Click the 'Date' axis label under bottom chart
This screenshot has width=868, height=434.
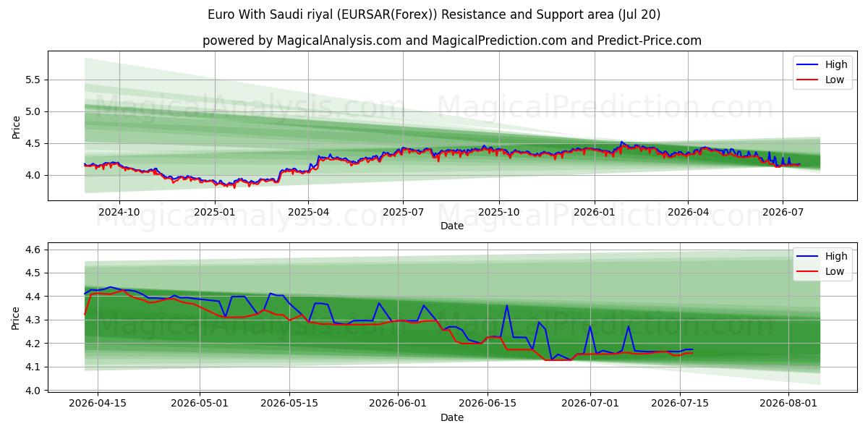pos(452,418)
